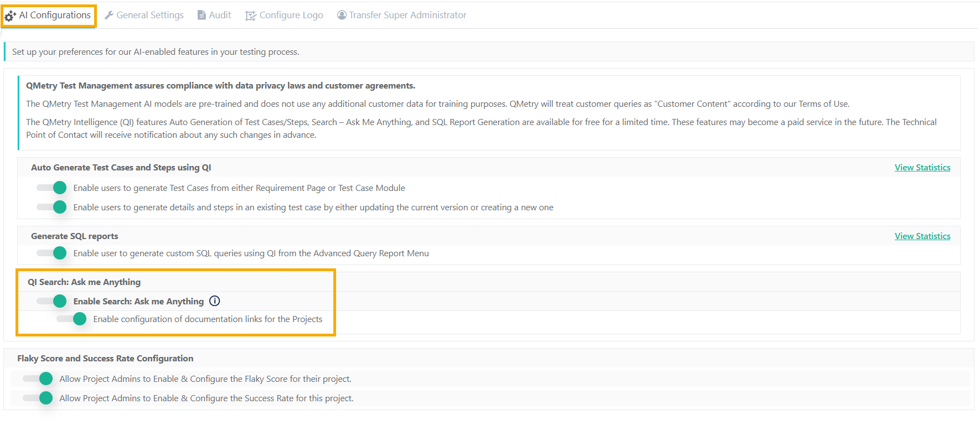This screenshot has width=980, height=425.
Task: Turn off Enable Search: Ask me Anything
Action: [52, 302]
